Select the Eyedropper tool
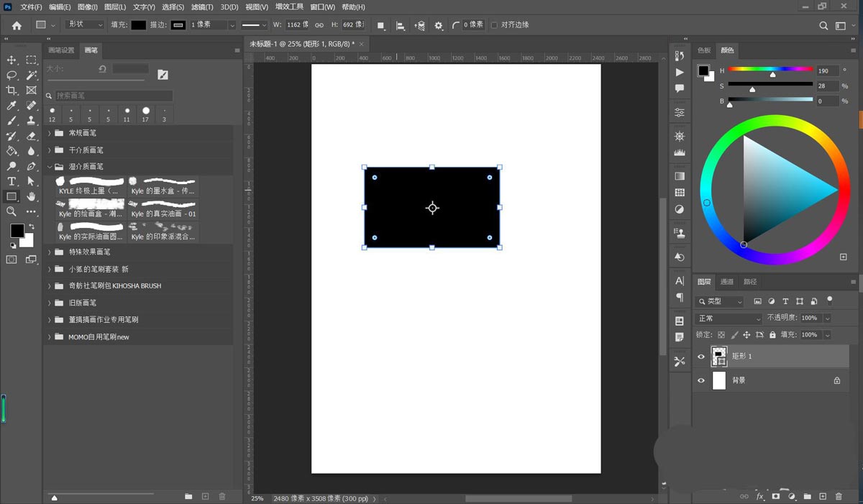863x504 pixels. pyautogui.click(x=12, y=106)
